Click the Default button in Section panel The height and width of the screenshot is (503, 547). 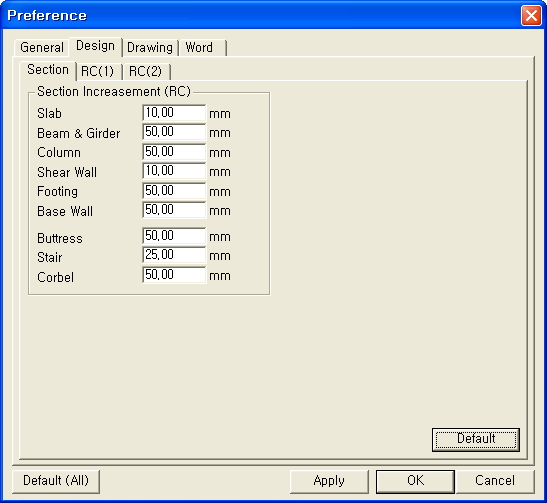[476, 440]
